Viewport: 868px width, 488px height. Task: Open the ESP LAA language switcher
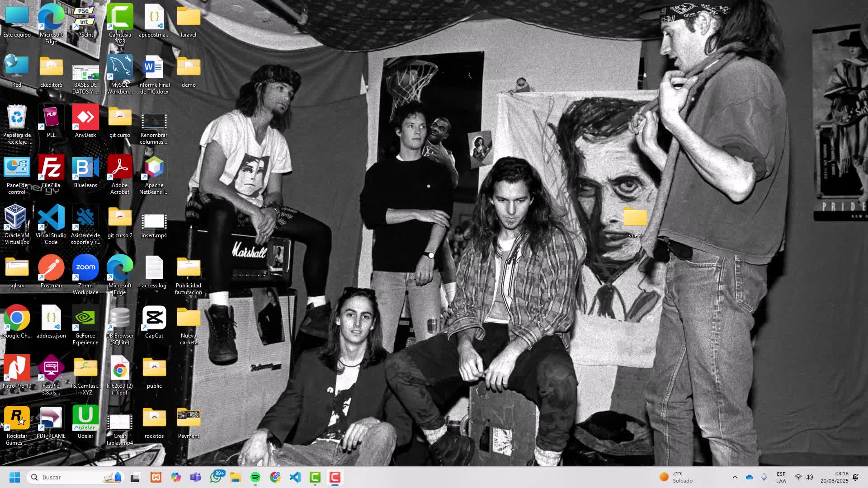(x=781, y=477)
